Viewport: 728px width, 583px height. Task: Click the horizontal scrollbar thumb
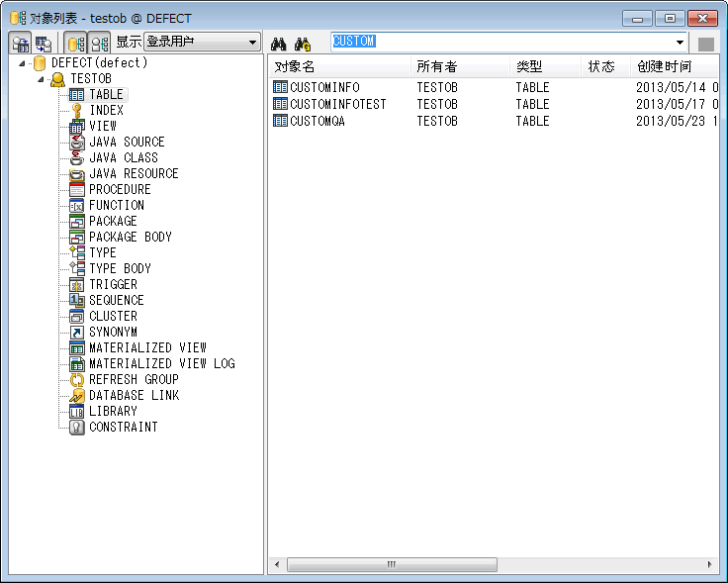(392, 565)
